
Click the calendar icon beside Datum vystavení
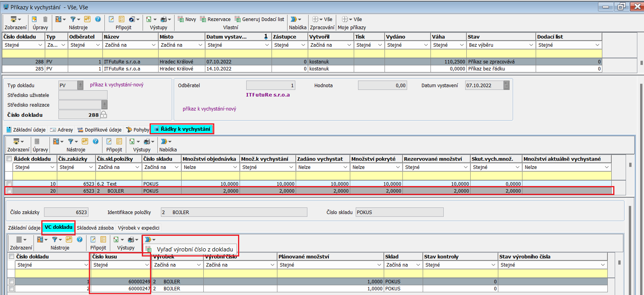point(506,85)
